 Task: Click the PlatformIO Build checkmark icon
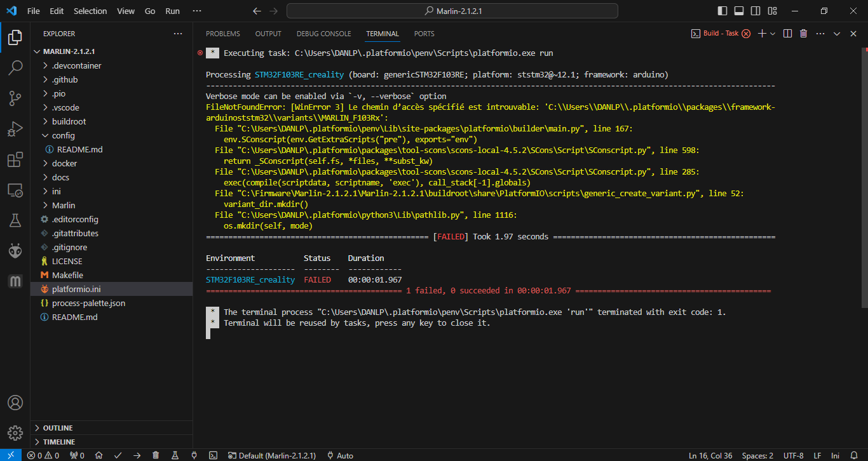(x=118, y=455)
